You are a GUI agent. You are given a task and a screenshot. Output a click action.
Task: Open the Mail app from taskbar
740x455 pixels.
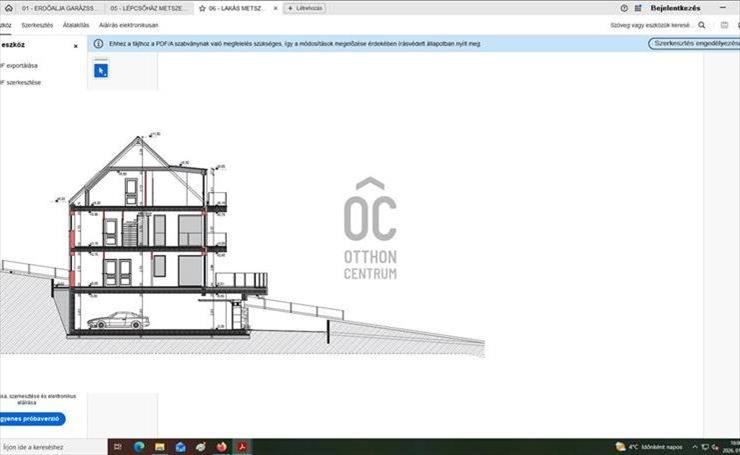tap(180, 447)
